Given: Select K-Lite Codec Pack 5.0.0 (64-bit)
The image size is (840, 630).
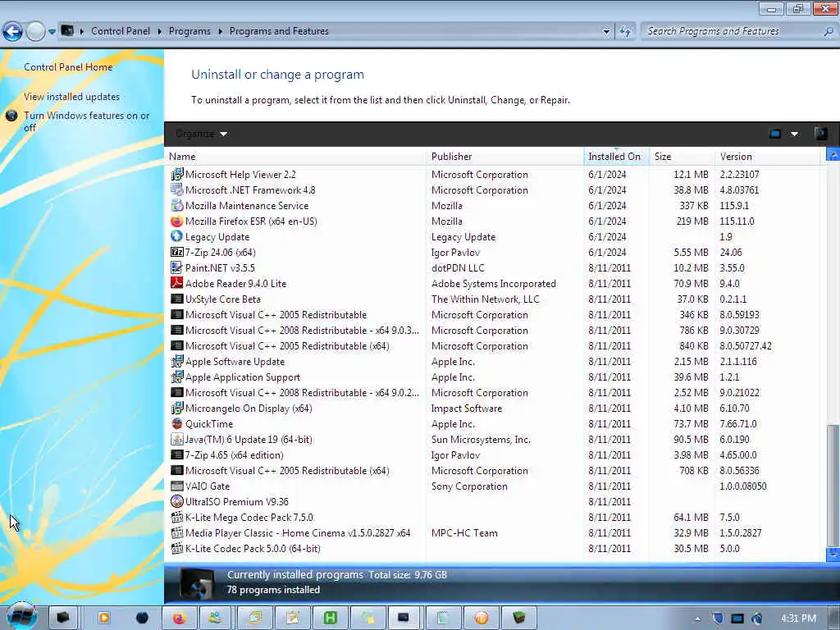Looking at the screenshot, I should click(x=493, y=549).
